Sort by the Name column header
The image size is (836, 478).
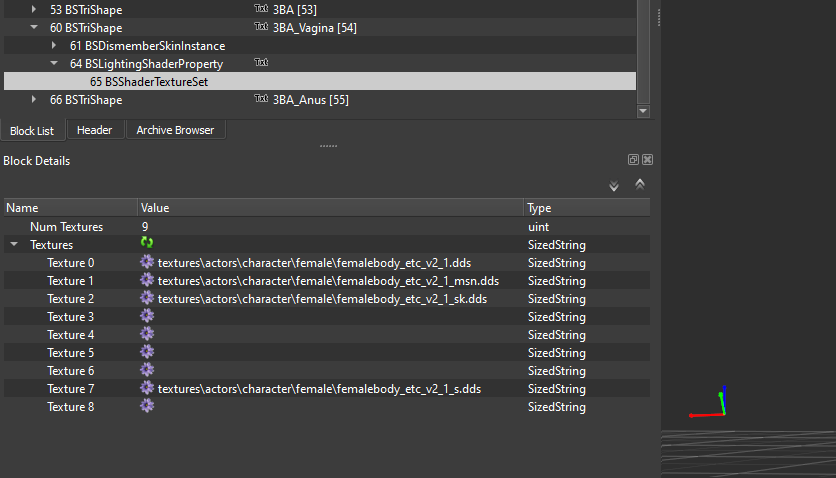[70, 208]
